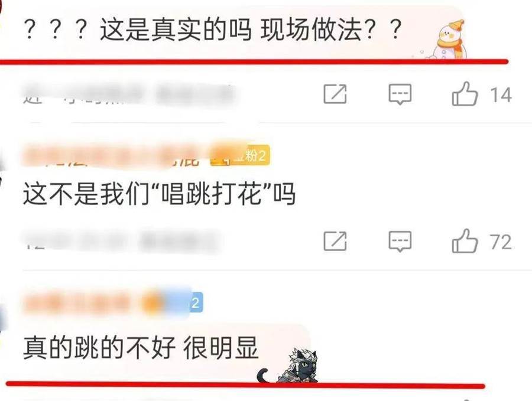Open comment "这是真实的吗 现场做法"

pos(213,30)
